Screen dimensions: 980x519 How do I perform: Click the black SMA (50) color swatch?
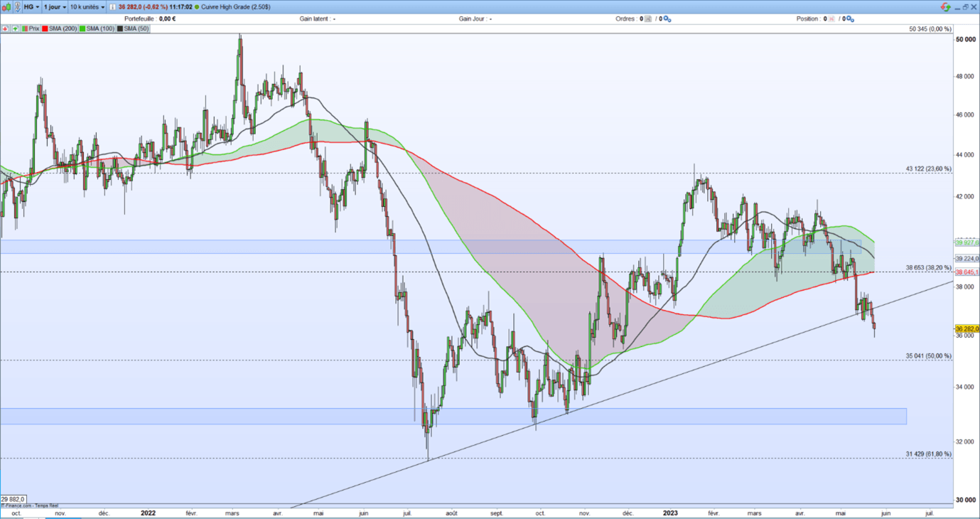coord(120,28)
